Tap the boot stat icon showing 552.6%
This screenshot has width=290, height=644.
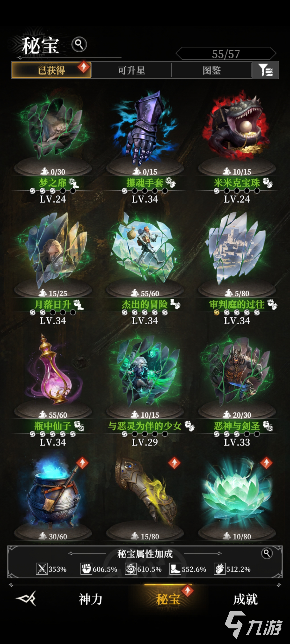(175, 569)
